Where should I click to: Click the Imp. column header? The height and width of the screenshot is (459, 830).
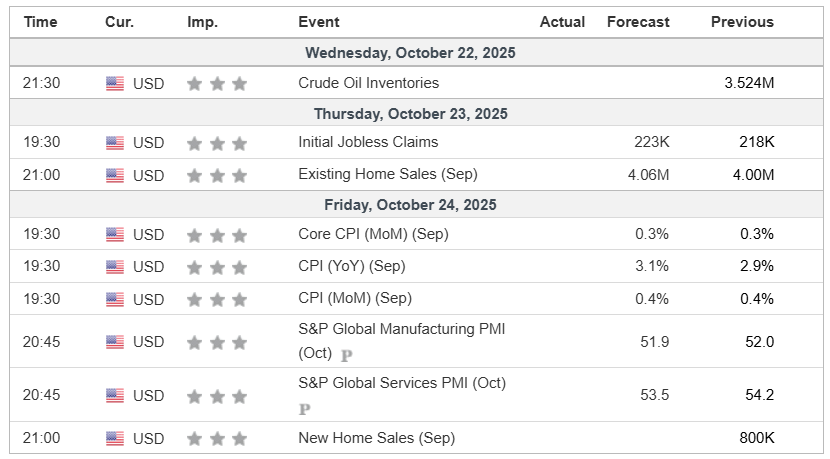click(202, 22)
